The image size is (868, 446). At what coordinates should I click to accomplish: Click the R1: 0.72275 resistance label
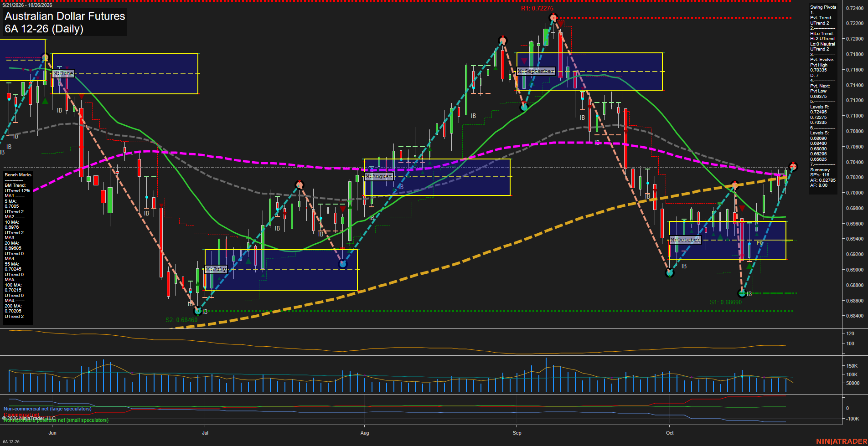(x=537, y=9)
